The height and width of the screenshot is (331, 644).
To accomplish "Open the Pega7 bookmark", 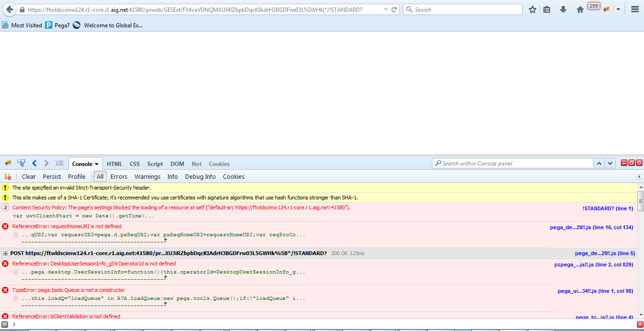I will click(58, 25).
